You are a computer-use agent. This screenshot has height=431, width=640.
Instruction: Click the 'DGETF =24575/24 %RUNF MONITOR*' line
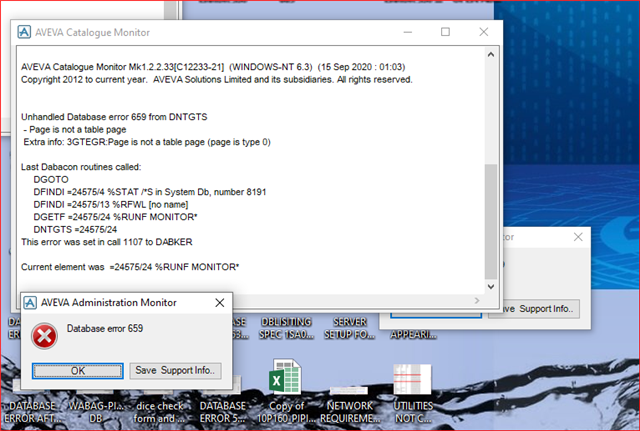[116, 217]
